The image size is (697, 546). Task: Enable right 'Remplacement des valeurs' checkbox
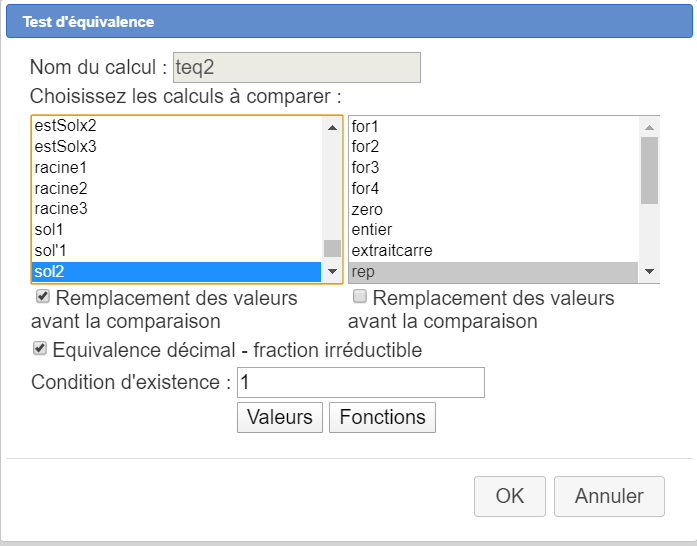coord(359,297)
